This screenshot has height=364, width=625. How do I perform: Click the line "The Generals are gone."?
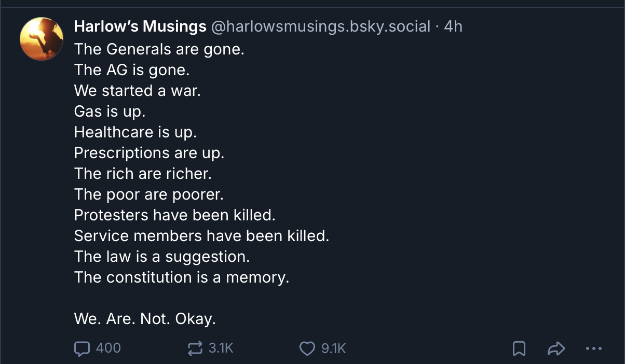(x=159, y=49)
